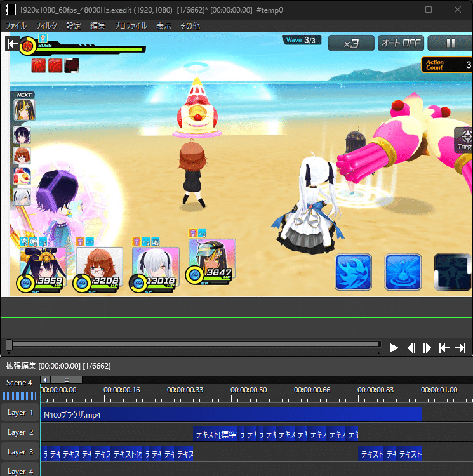Screen dimensions: 473x476
Task: Click the character card with 3208 HP
Action: [x=98, y=269]
